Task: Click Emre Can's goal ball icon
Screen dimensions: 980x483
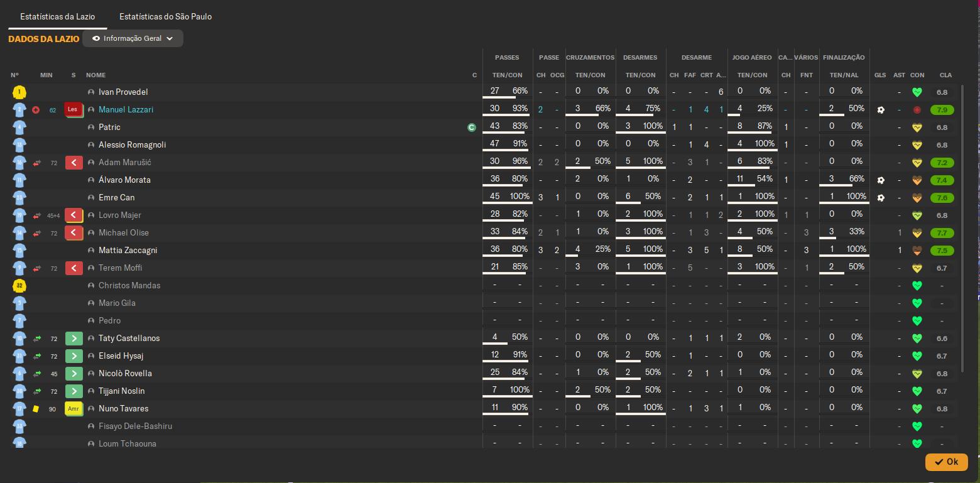Action: click(881, 198)
